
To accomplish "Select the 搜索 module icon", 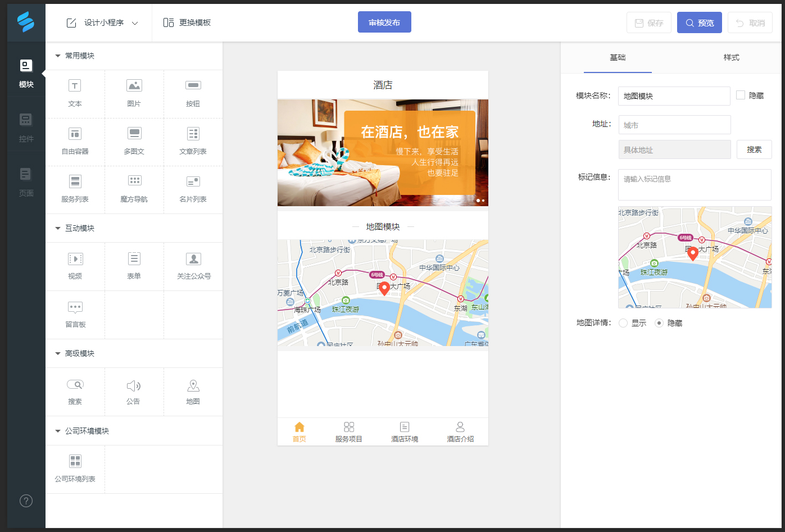I will pyautogui.click(x=75, y=384).
